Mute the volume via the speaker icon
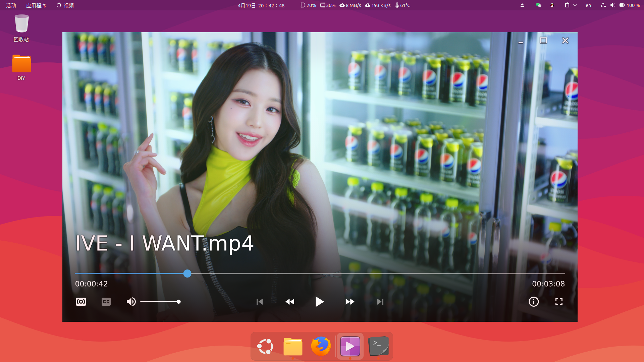The width and height of the screenshot is (644, 362). click(131, 302)
